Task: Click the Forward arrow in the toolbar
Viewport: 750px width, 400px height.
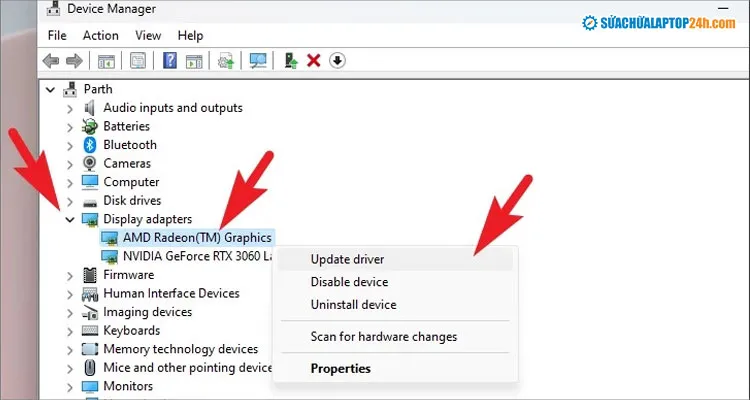Action: (x=74, y=61)
